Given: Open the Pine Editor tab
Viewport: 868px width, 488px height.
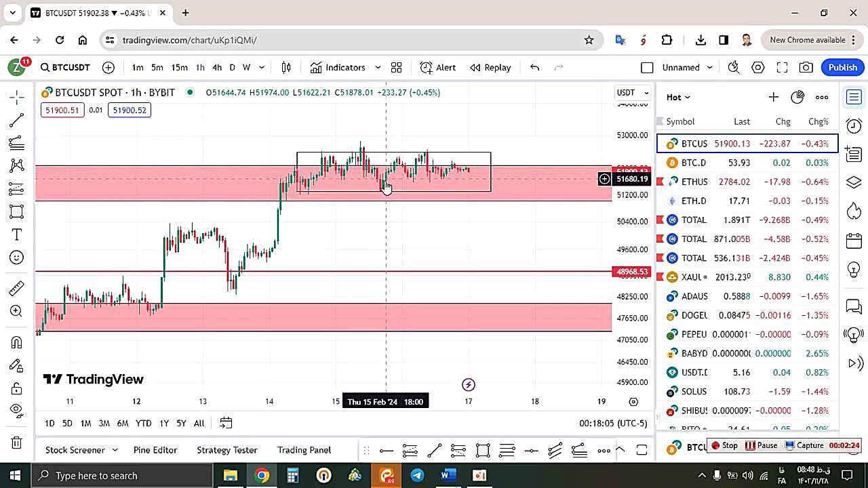Looking at the screenshot, I should click(155, 449).
